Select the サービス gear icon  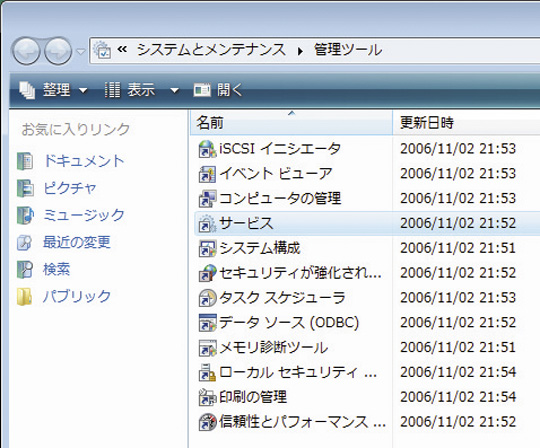207,223
